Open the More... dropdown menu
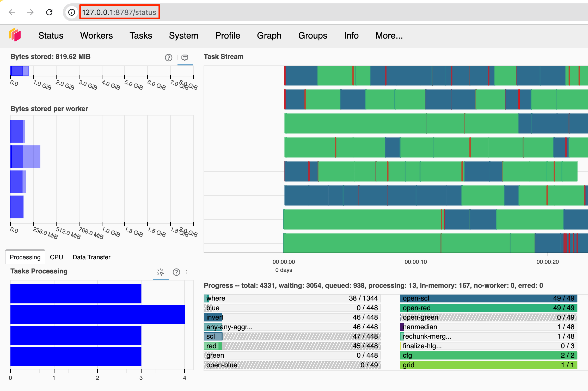The width and height of the screenshot is (588, 391). pyautogui.click(x=389, y=35)
